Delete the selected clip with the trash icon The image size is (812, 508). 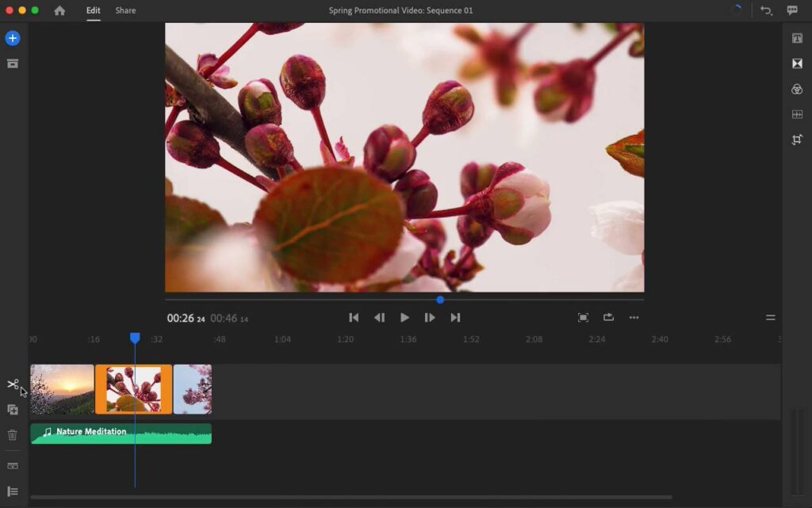13,435
